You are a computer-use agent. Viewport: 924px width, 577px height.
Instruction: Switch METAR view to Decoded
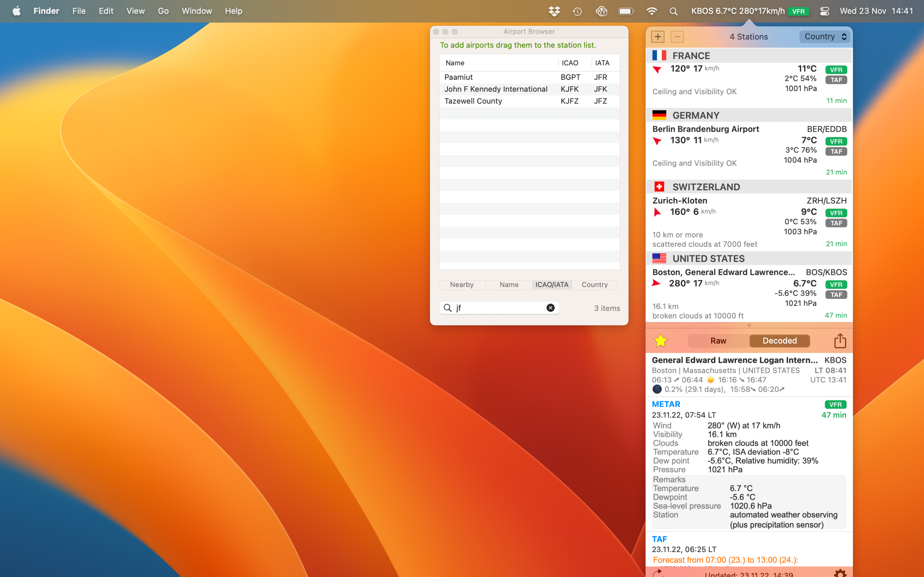(x=779, y=340)
